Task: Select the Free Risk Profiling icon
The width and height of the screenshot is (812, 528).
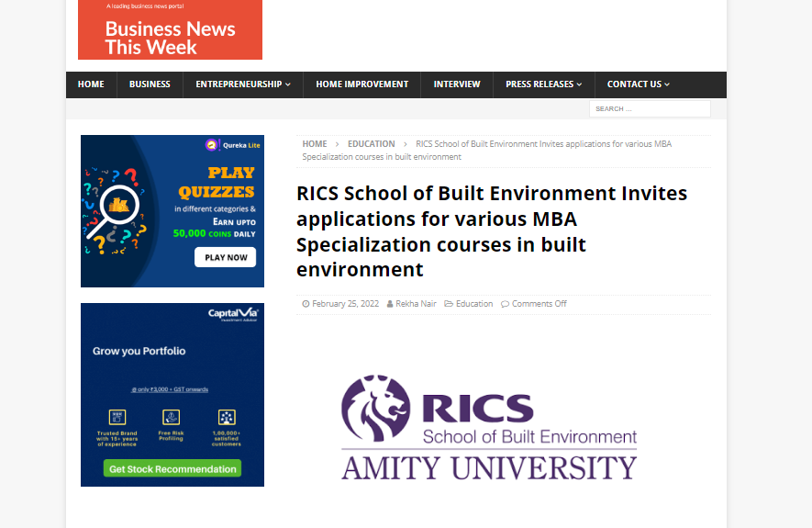Action: pos(171,417)
